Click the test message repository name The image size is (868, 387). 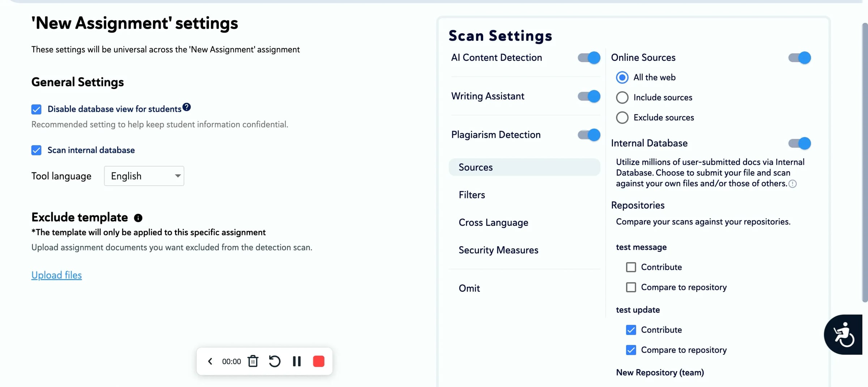tap(641, 247)
